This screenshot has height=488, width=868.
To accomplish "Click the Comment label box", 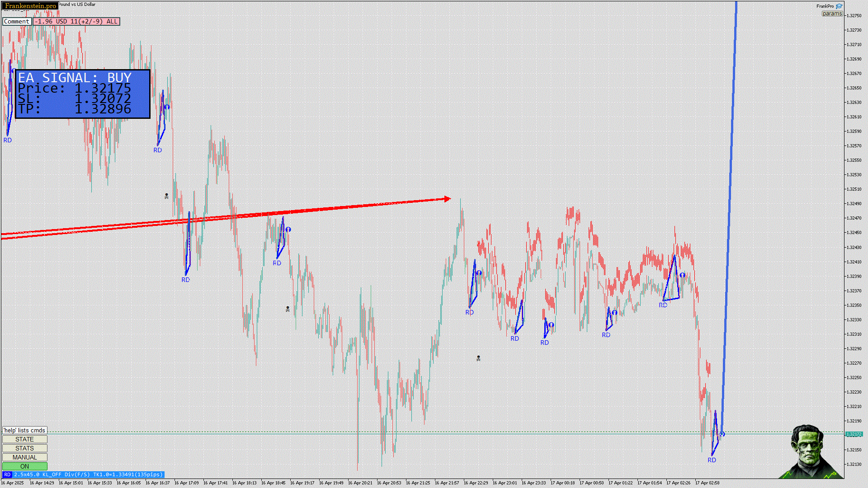I will (17, 21).
